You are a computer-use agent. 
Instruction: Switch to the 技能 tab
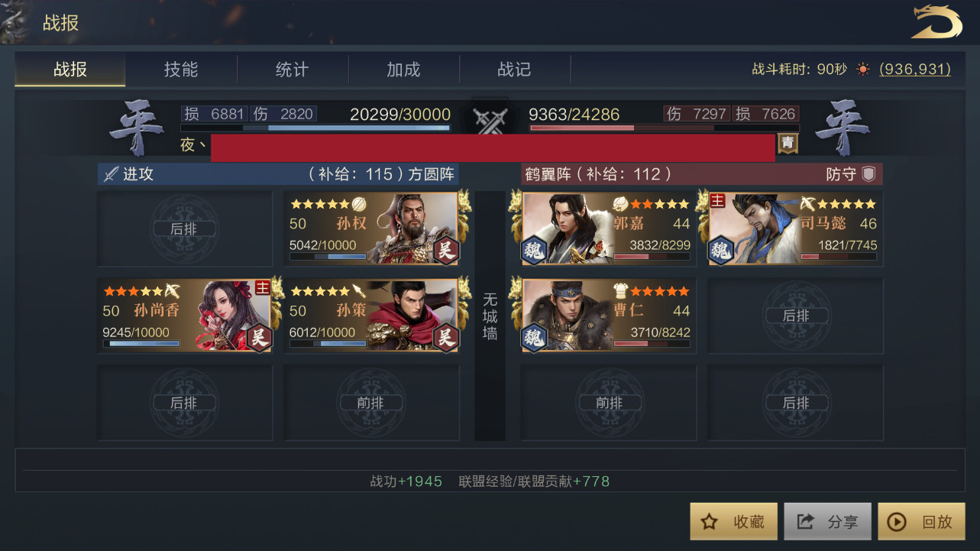click(x=181, y=70)
